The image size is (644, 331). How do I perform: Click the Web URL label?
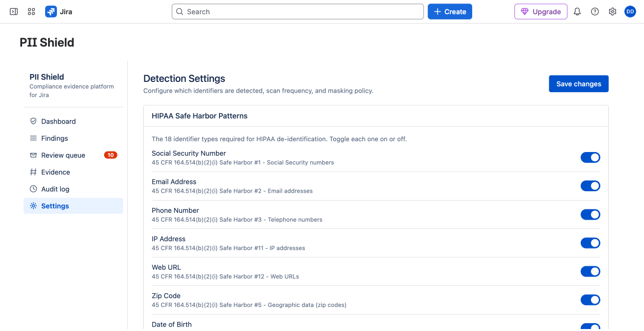point(166,267)
